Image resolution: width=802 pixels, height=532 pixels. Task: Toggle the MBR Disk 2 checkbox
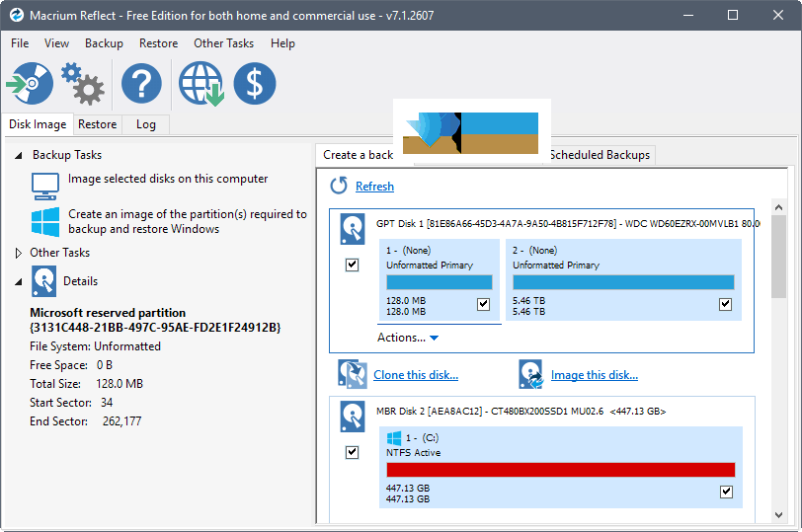[352, 452]
